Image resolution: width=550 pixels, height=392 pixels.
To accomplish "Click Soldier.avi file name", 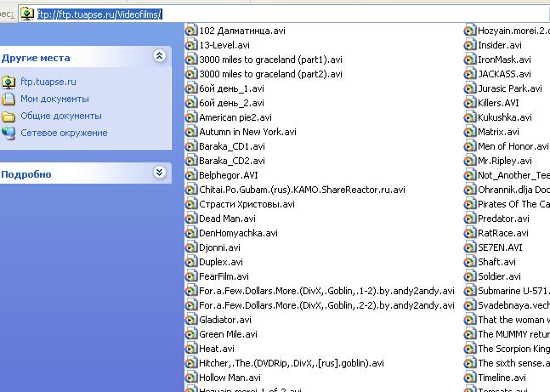I will click(499, 276).
